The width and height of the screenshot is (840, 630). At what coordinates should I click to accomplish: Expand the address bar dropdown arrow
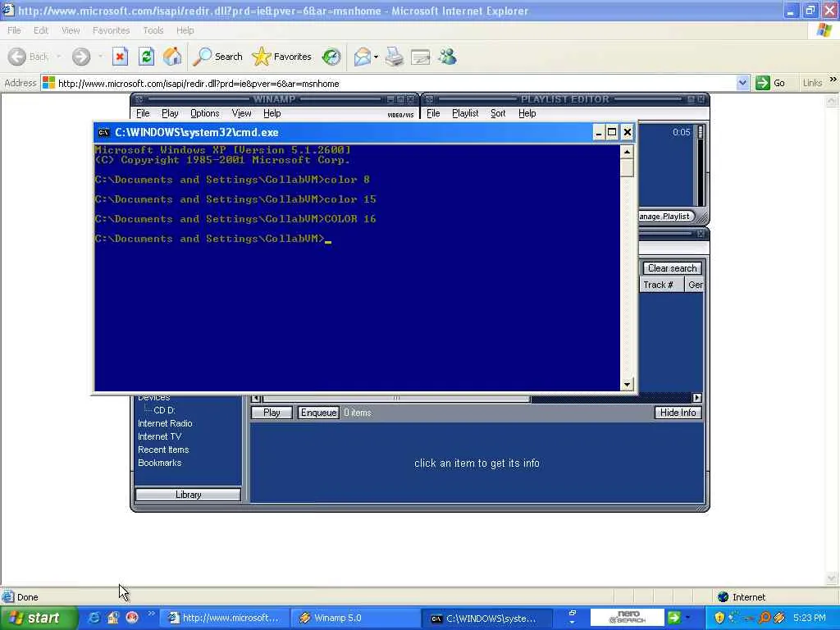tap(742, 83)
